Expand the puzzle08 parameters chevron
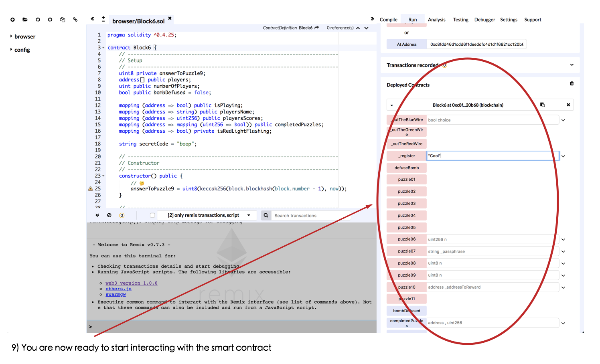This screenshot has width=600, height=364. [x=563, y=264]
